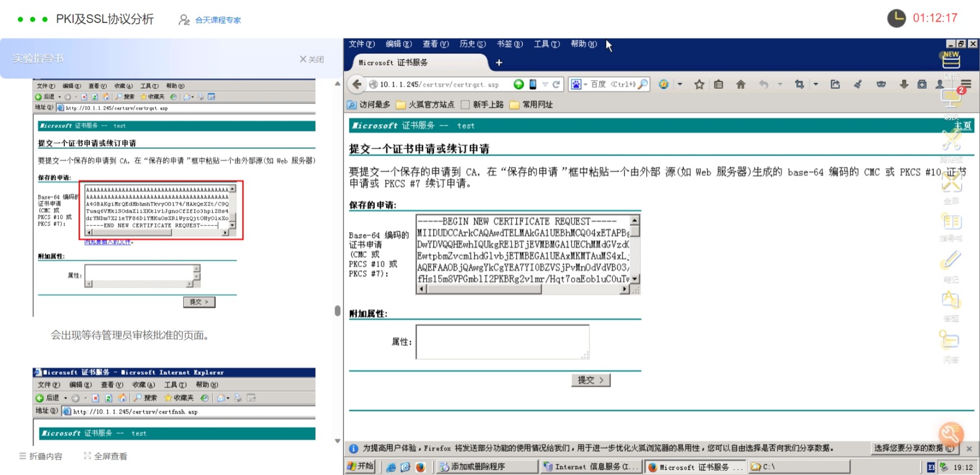980x475 pixels.
Task: Open the sidebar guide book (指导书) icon
Action: (952, 222)
